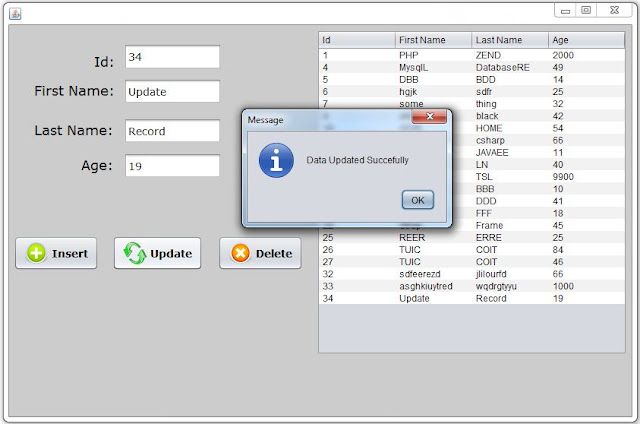Select the TSL cell
Screen dimensions: 640x424
tap(510, 177)
